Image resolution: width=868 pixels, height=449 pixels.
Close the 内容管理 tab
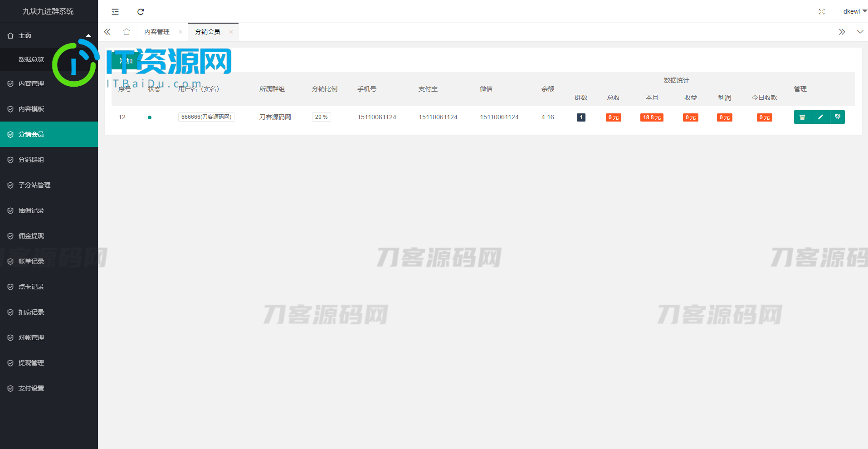point(180,32)
